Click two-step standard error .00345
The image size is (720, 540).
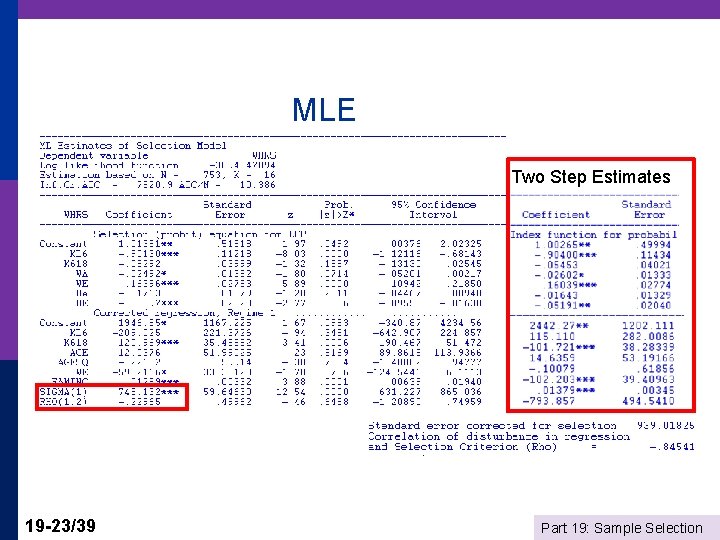(655, 390)
